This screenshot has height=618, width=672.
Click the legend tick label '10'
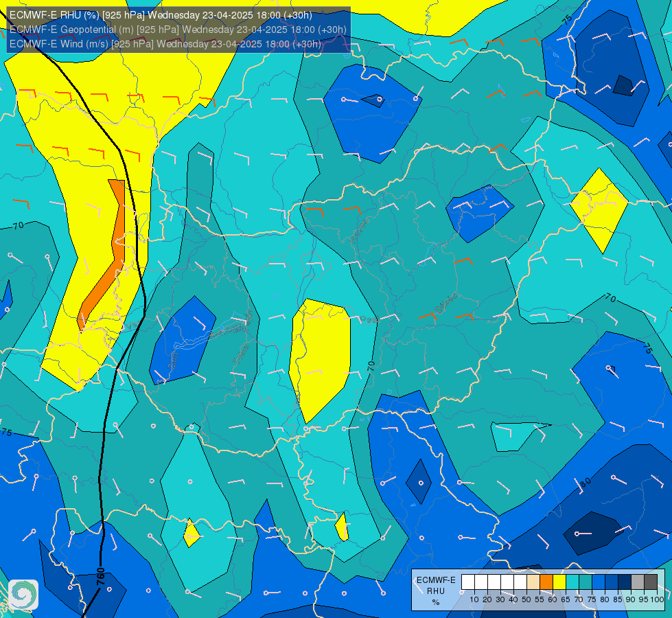point(474,599)
